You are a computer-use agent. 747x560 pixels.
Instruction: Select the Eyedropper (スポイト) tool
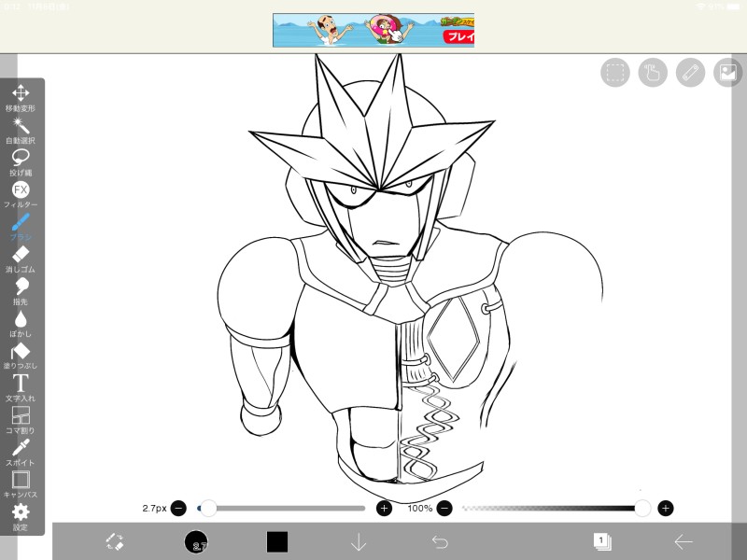(21, 452)
